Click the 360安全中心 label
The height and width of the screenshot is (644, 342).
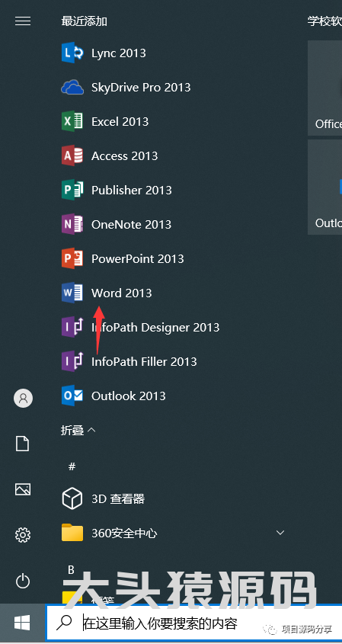pyautogui.click(x=124, y=533)
